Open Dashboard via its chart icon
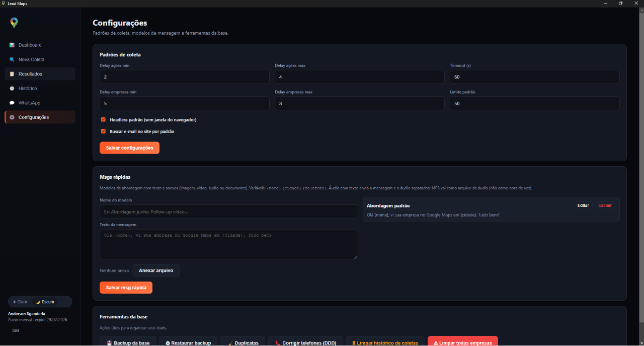The image size is (644, 346). point(12,45)
